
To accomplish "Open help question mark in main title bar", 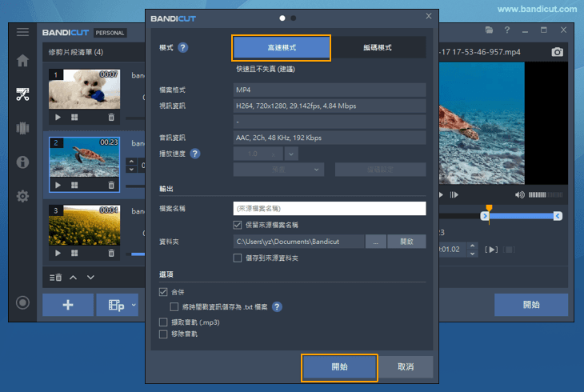I will click(507, 30).
